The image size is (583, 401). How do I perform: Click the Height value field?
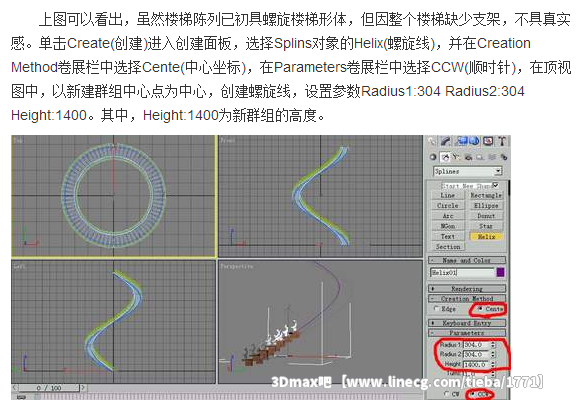(476, 365)
